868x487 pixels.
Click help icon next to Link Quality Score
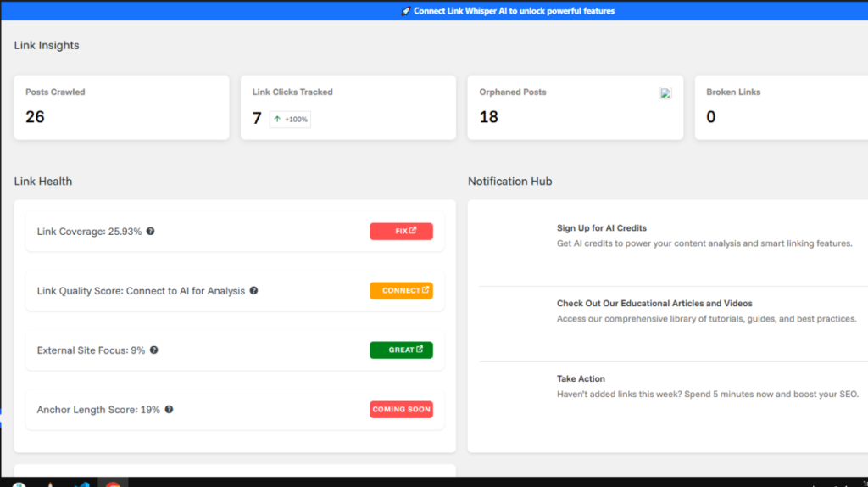pos(253,290)
